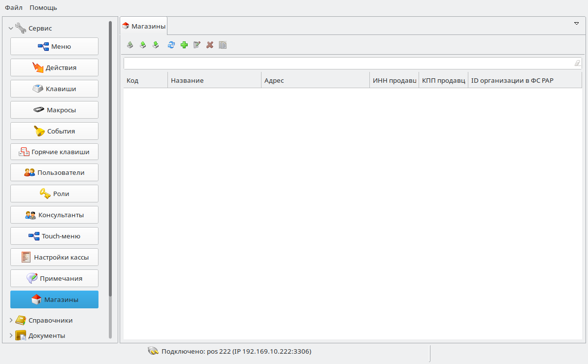The image size is (588, 364).
Task: Collapse the Сервис tree section
Action: tap(11, 28)
